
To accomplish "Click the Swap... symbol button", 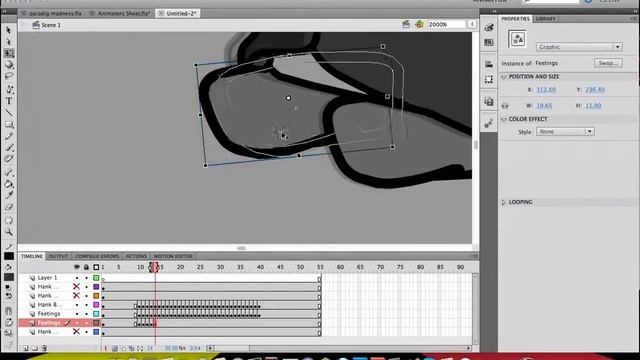I will pos(608,63).
